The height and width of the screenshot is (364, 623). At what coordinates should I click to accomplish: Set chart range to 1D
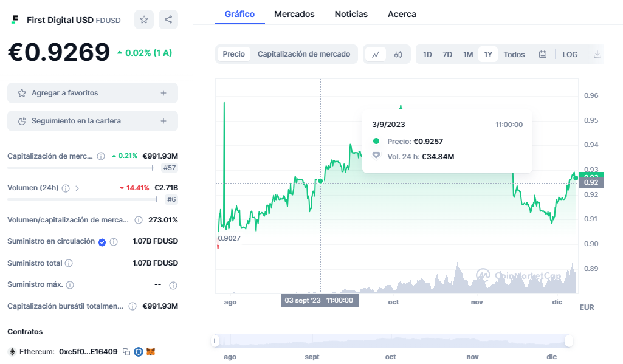(x=427, y=55)
